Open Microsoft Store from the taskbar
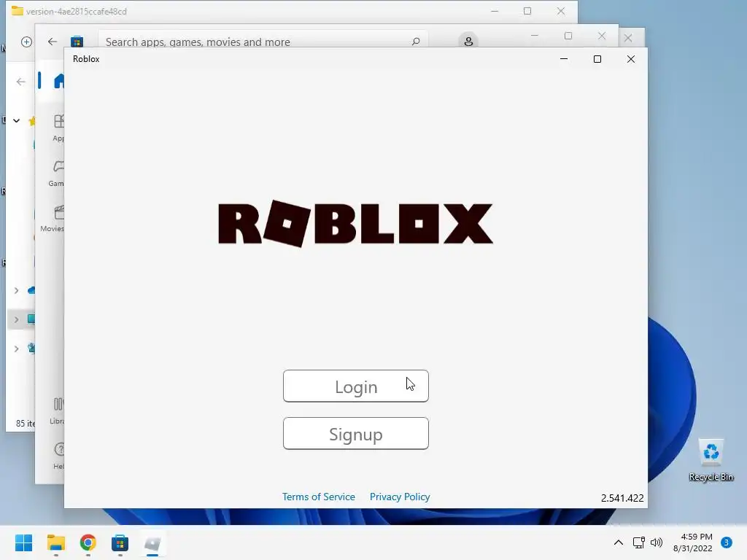This screenshot has height=560, width=747. click(120, 542)
